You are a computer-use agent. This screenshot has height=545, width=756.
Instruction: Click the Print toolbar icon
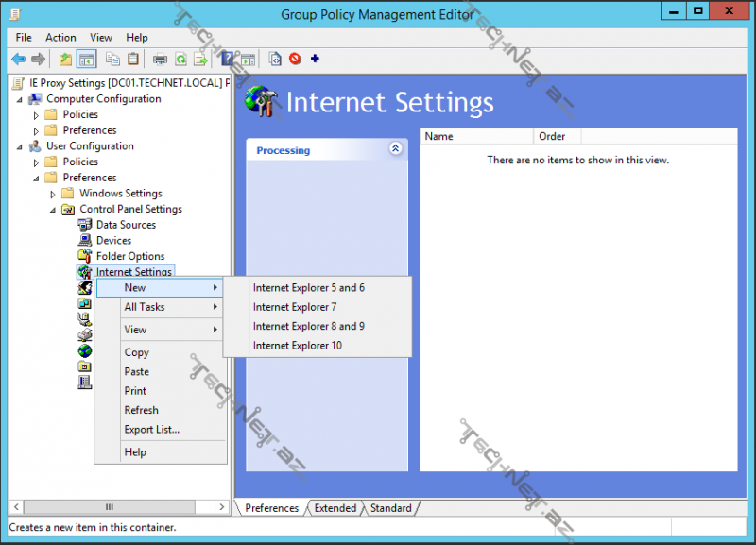(160, 59)
